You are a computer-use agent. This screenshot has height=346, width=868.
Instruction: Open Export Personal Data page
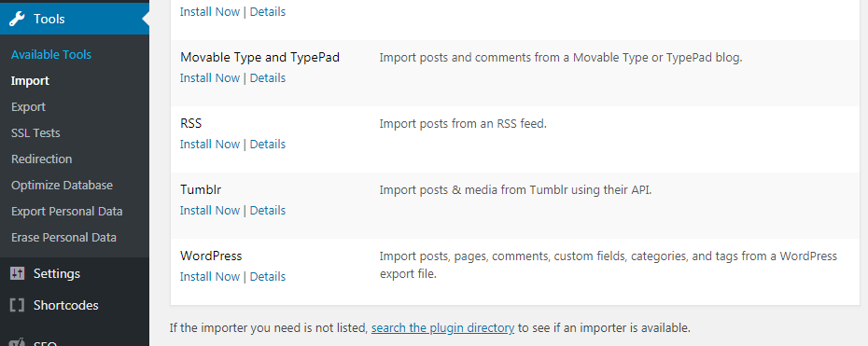[67, 212]
